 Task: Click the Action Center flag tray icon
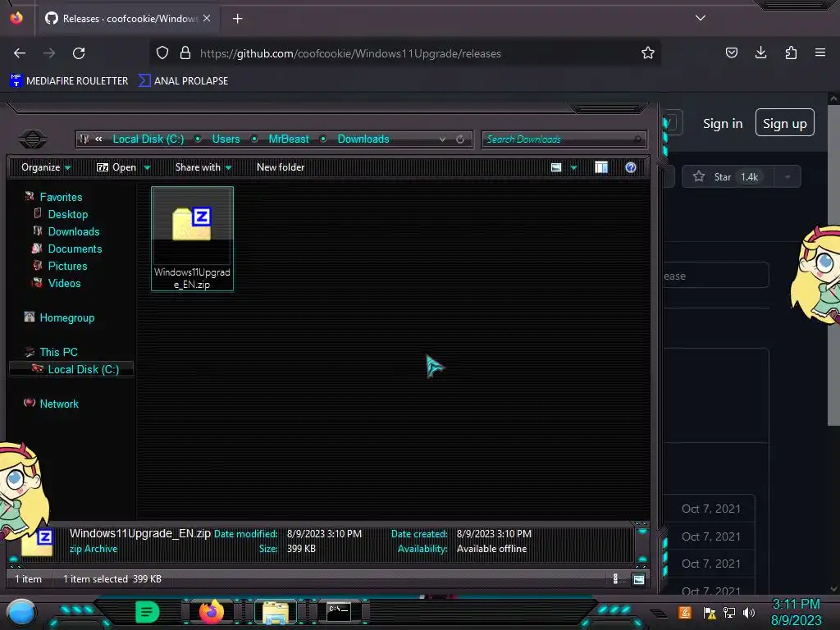tap(710, 613)
